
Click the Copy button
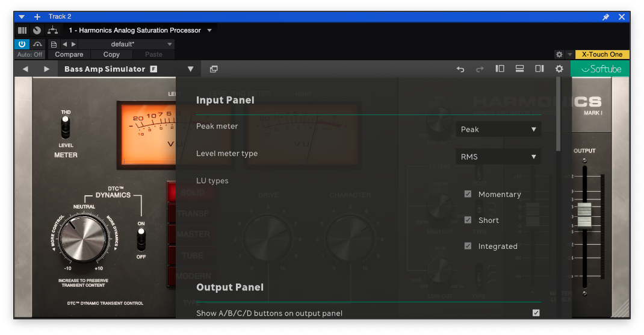click(111, 54)
